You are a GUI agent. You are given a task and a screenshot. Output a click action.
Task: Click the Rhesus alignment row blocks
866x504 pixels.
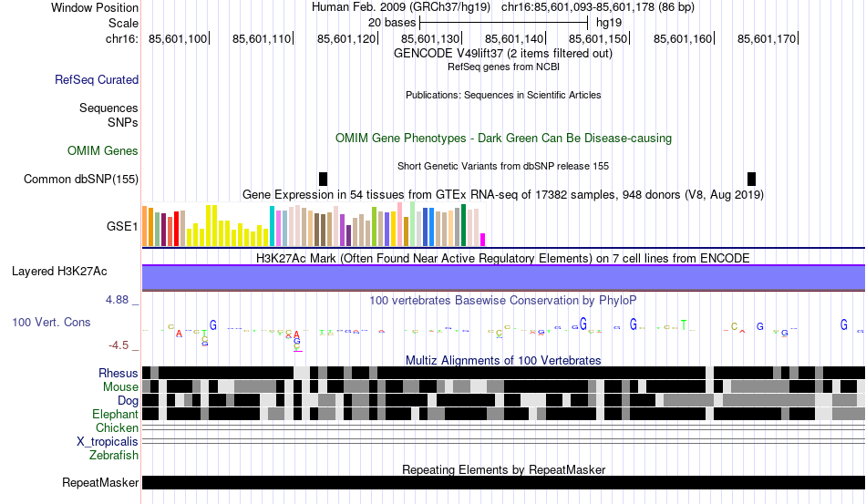pos(503,373)
